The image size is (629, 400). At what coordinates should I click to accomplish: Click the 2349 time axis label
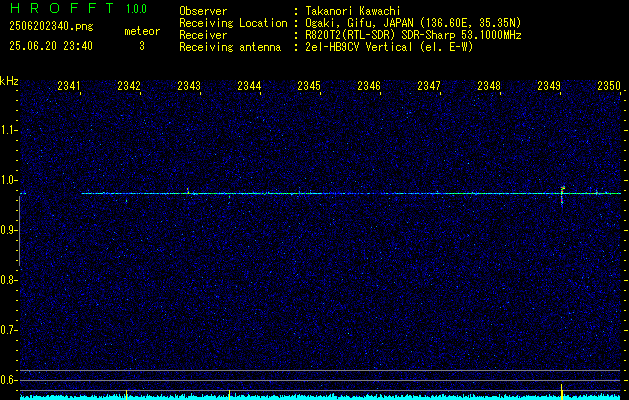coord(549,86)
